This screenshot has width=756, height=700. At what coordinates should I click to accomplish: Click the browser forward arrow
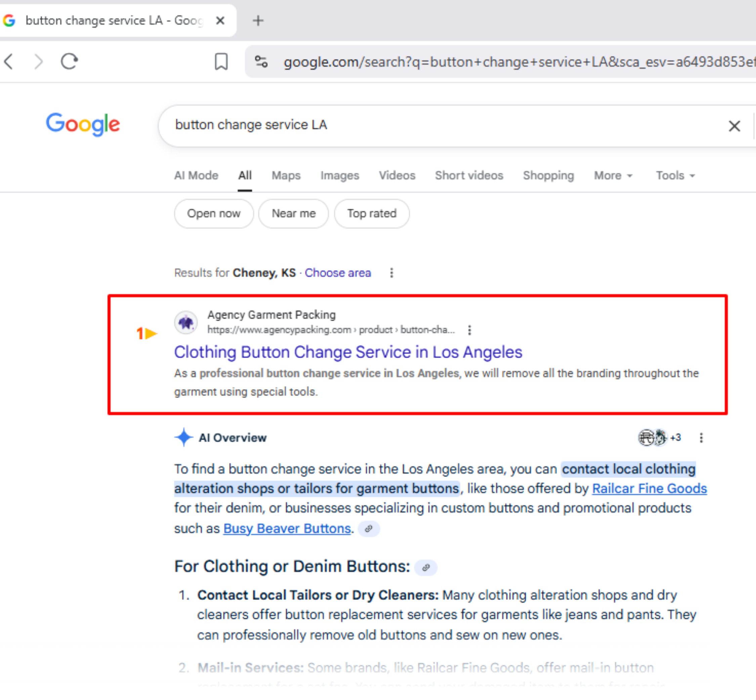click(39, 61)
